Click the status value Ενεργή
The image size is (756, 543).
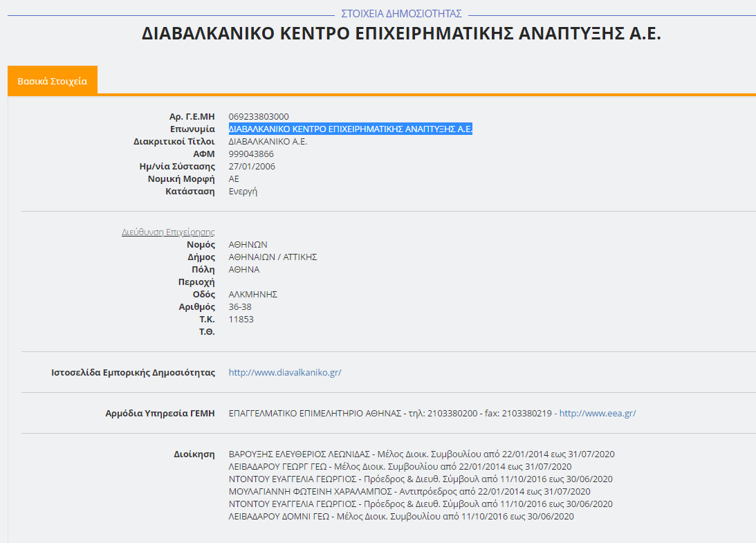[243, 192]
